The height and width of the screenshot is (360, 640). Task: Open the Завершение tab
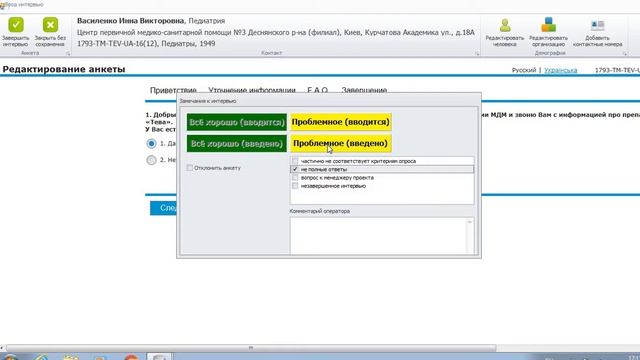click(364, 90)
